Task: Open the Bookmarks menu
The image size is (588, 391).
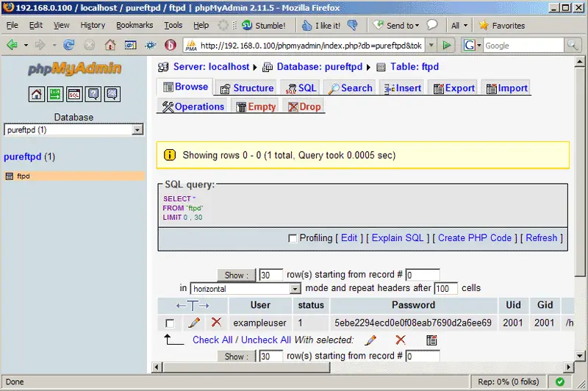Action: pyautogui.click(x=135, y=25)
